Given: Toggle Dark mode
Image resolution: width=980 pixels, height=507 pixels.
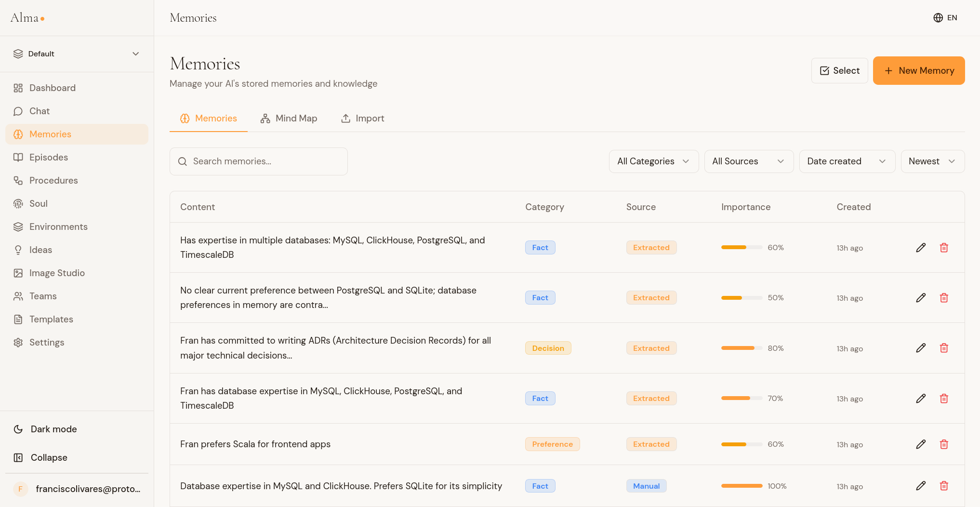Looking at the screenshot, I should [77, 429].
